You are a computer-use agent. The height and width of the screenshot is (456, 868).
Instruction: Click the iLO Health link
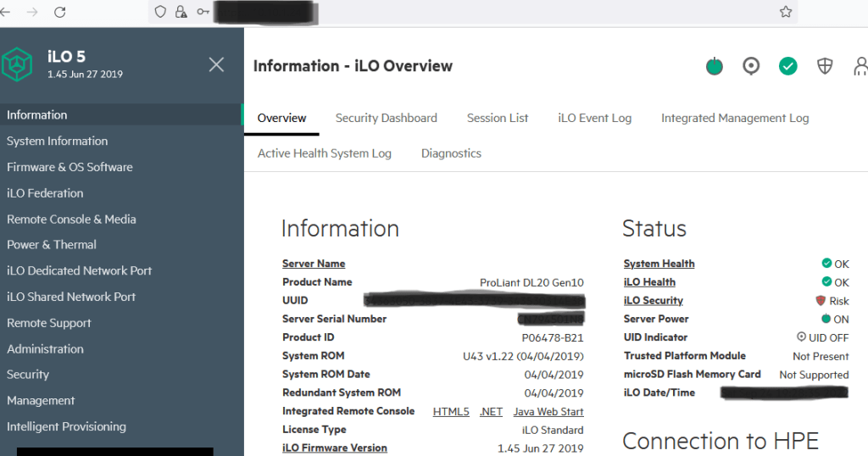pyautogui.click(x=649, y=281)
